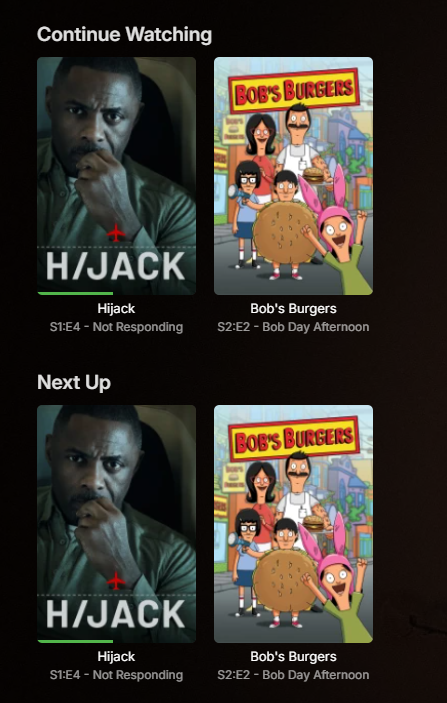Screen dimensions: 447x703
Task: Click the yellow Bob's Burgers sign in Next Up poster
Action: 294,439
